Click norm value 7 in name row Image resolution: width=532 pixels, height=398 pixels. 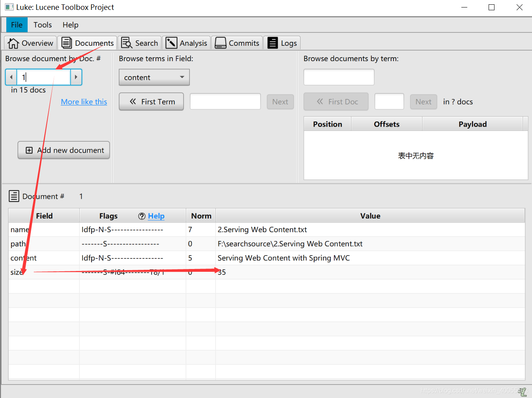point(190,230)
